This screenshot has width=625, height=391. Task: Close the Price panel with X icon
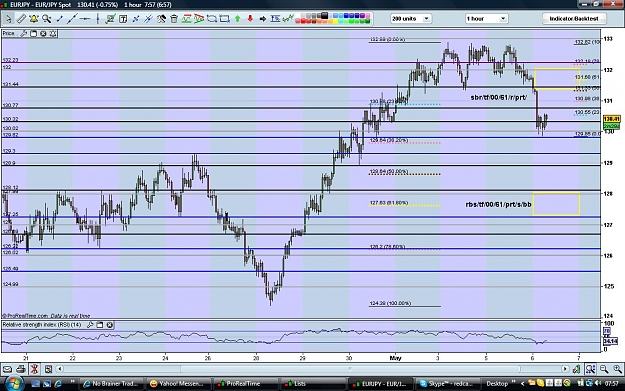tap(43, 33)
